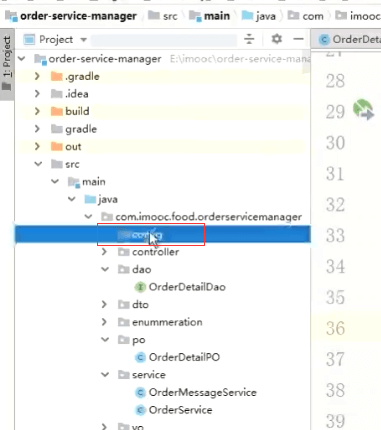Open OrderDetailDao in the tree
Viewport: 381px width, 430px height.
tap(187, 287)
